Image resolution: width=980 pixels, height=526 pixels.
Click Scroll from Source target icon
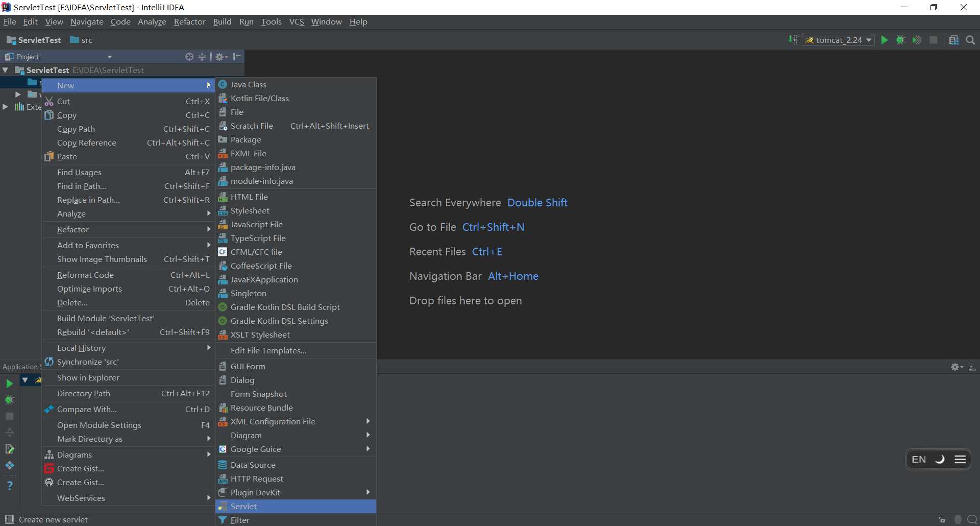tap(189, 57)
